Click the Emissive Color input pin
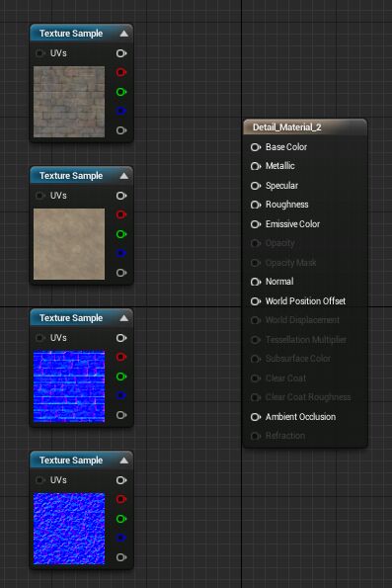This screenshot has width=392, height=588. tap(256, 224)
